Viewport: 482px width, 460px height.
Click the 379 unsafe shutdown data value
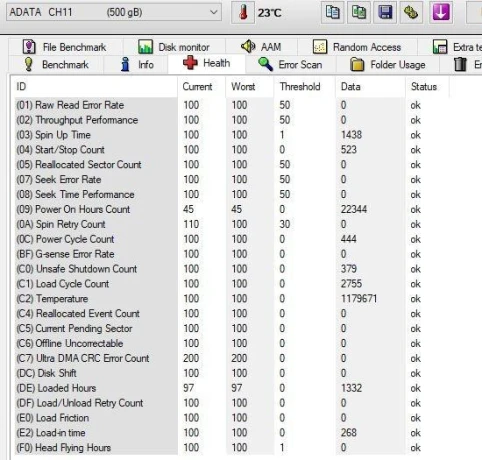(349, 269)
